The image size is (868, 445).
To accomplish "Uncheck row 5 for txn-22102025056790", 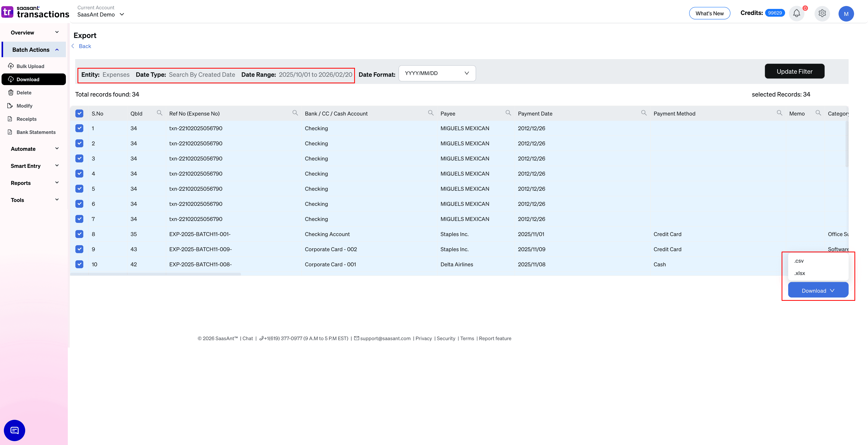I will pyautogui.click(x=79, y=189).
